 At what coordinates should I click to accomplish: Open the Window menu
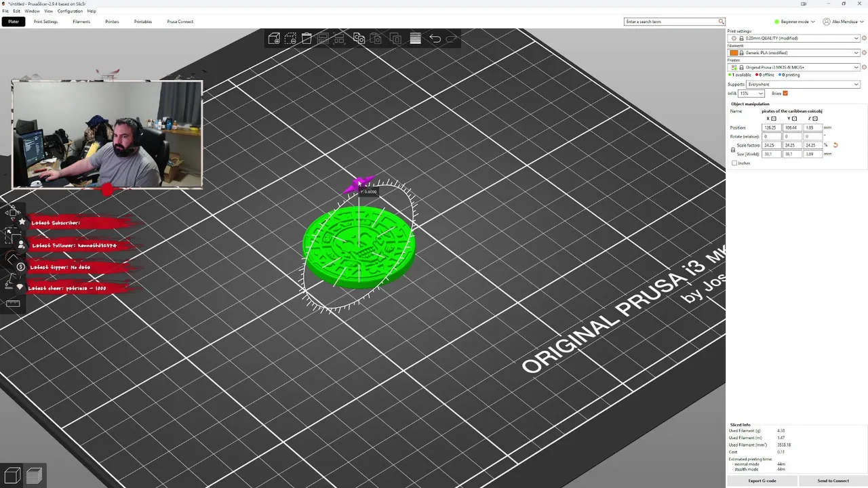click(32, 11)
